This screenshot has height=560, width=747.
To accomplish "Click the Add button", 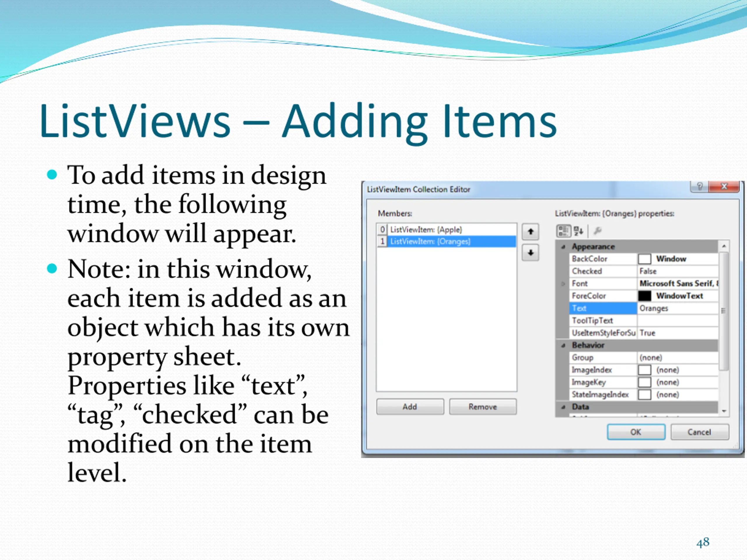I will [410, 407].
